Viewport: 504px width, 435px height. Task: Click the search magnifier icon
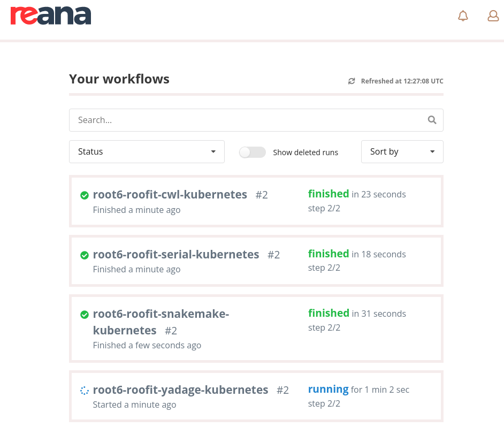(x=432, y=120)
